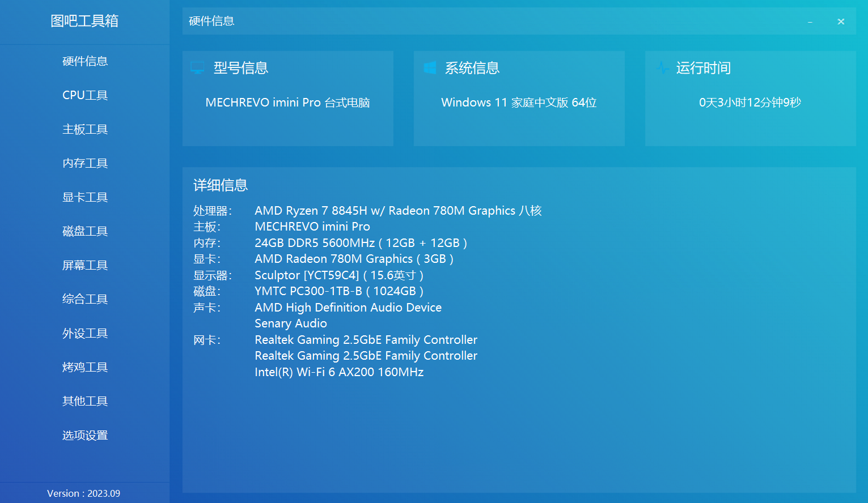Select 综合工具 in the sidebar

click(x=85, y=299)
